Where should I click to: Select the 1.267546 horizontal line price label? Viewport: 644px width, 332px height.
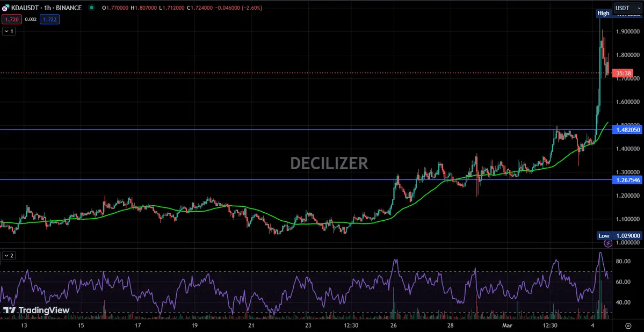[627, 180]
